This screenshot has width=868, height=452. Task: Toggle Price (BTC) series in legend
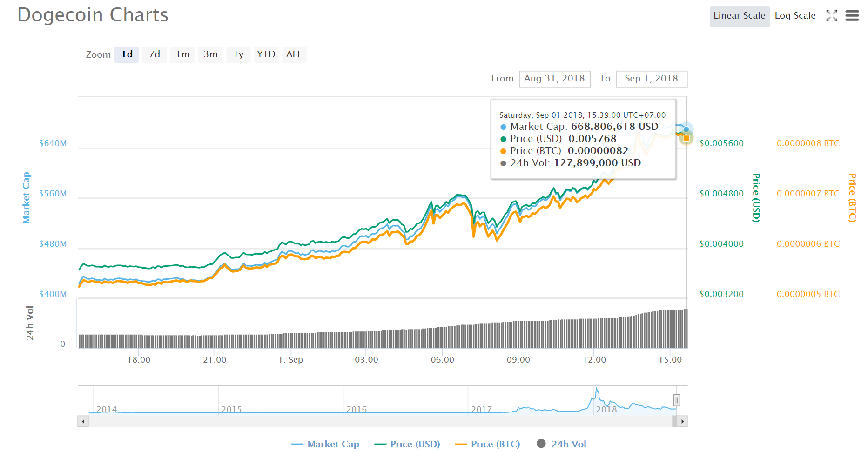(x=487, y=444)
